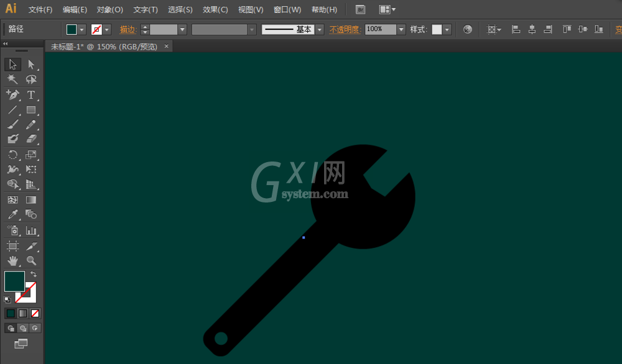The image size is (622, 364).
Task: Select the Line Segment tool
Action: [12, 110]
